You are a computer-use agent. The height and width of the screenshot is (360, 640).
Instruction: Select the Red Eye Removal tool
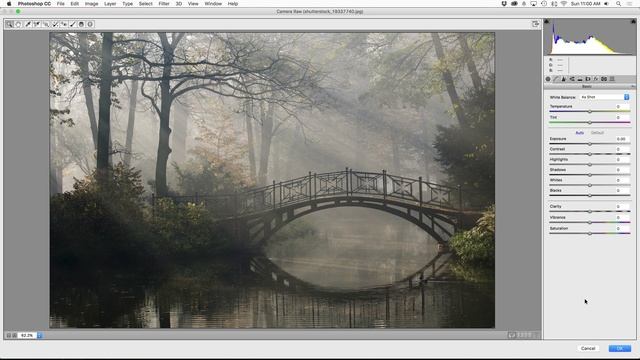tap(64, 24)
